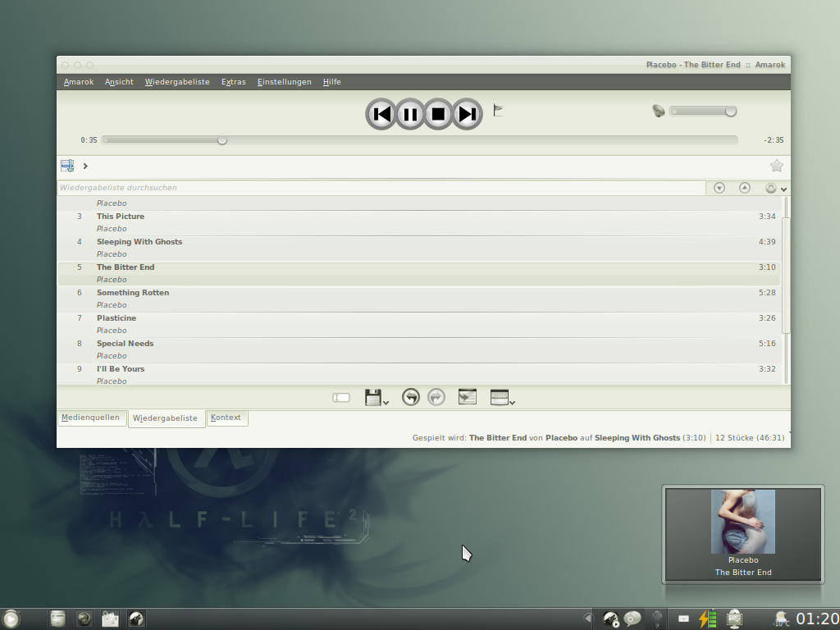The image size is (840, 630).
Task: Jump to next search match down arrow
Action: pyautogui.click(x=719, y=188)
